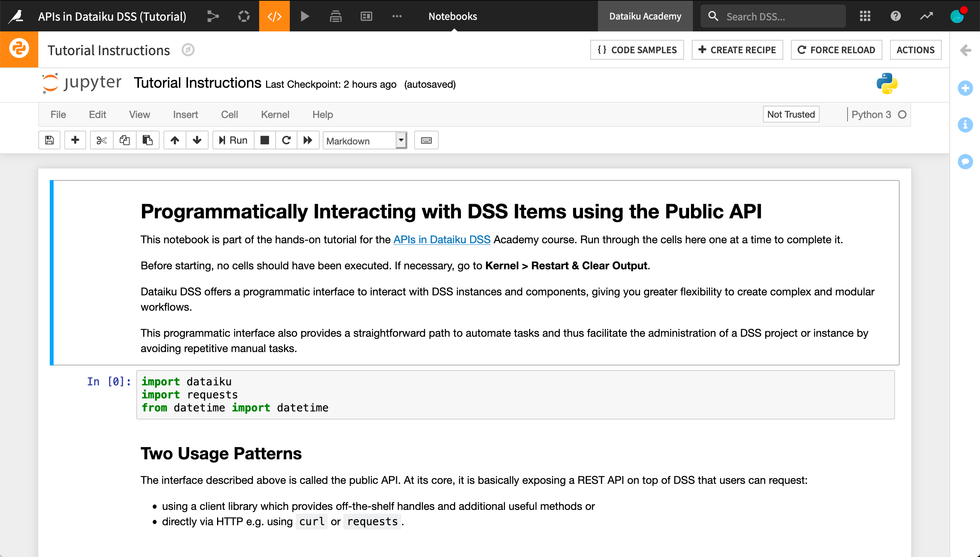Open the discussions chat icon in right sidebar
This screenshot has width=980, height=557.
[x=965, y=162]
